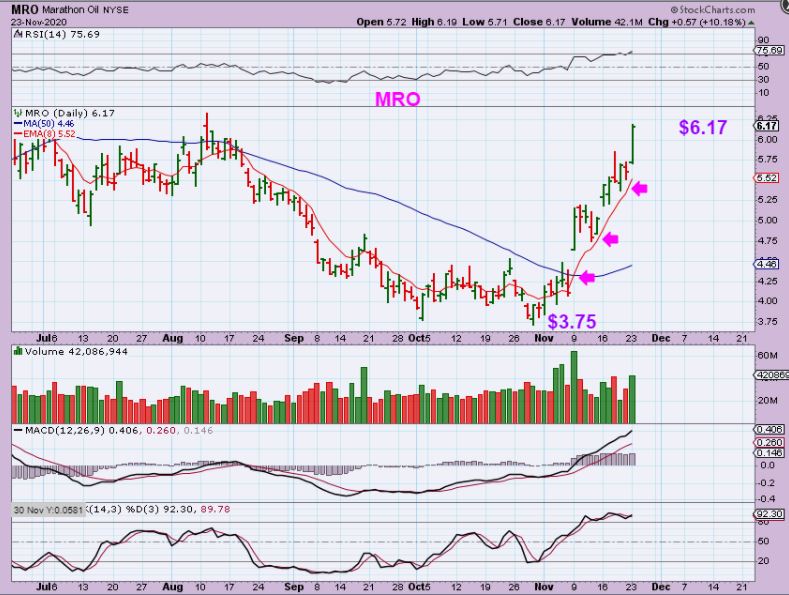
Task: Click the High 6.19 value
Action: click(434, 22)
